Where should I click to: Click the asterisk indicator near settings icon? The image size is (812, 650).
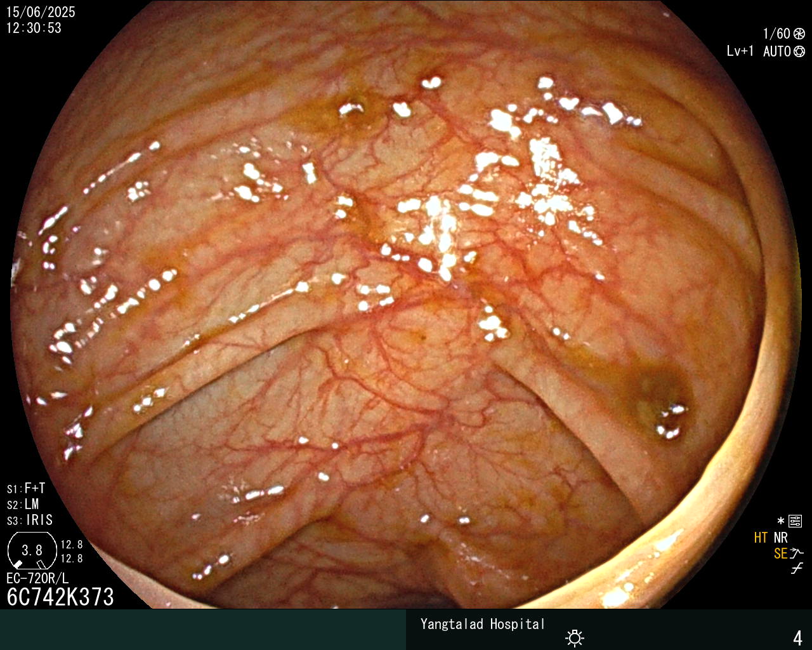(x=781, y=521)
